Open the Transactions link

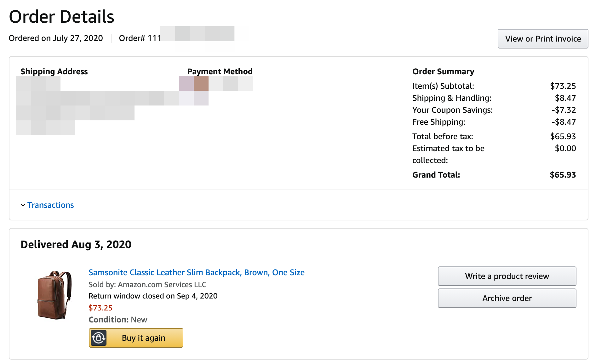[x=50, y=205]
